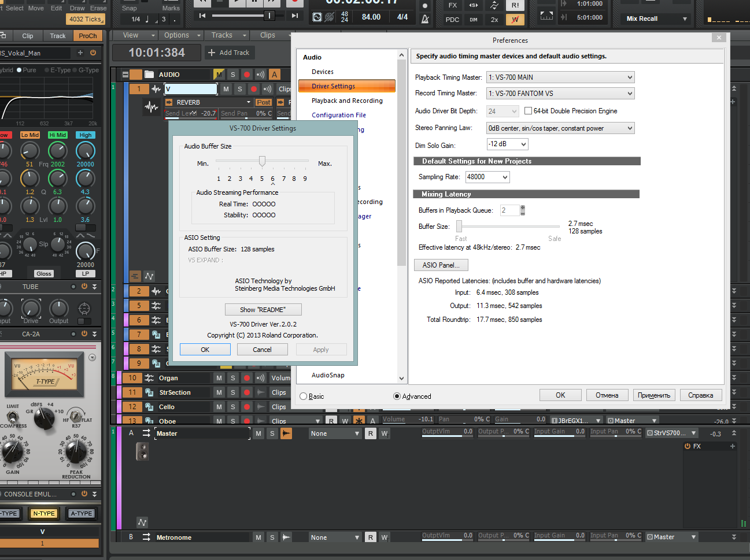Open the View menu in track view
This screenshot has width=750, height=560.
pos(135,35)
